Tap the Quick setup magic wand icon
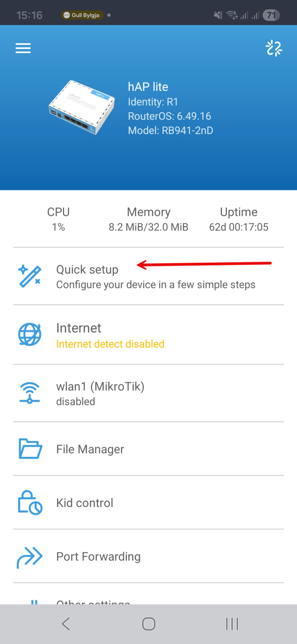297x644 pixels. (30, 276)
